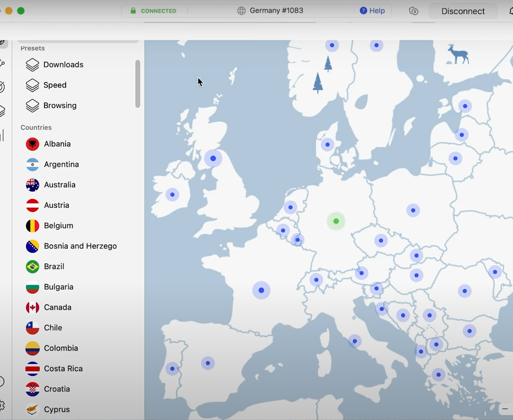Screen dimensions: 513x420
Task: Click the Latvia map pin
Action: tap(461, 135)
